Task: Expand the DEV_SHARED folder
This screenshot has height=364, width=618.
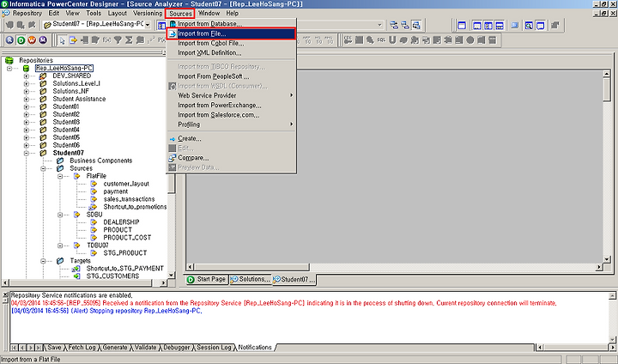Action: 27,76
